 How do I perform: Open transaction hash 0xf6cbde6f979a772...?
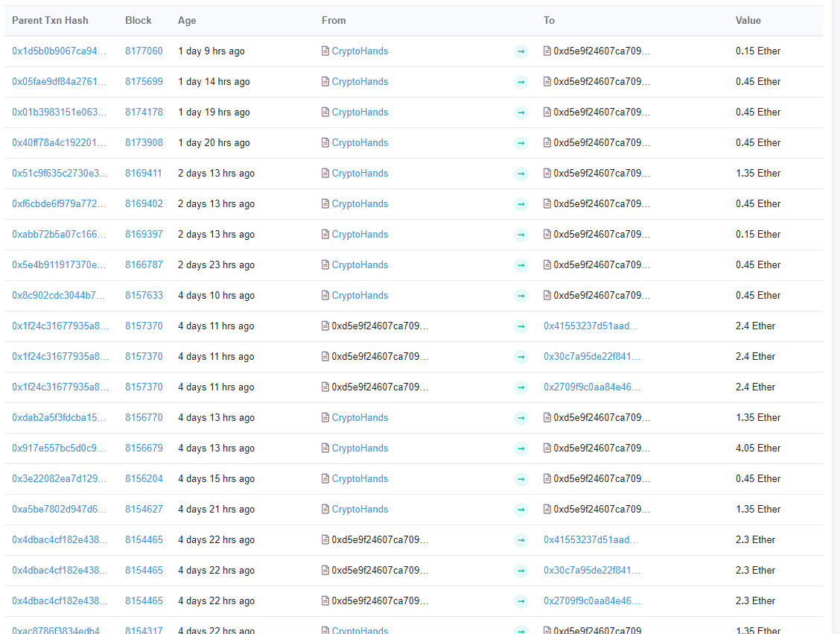tap(59, 203)
